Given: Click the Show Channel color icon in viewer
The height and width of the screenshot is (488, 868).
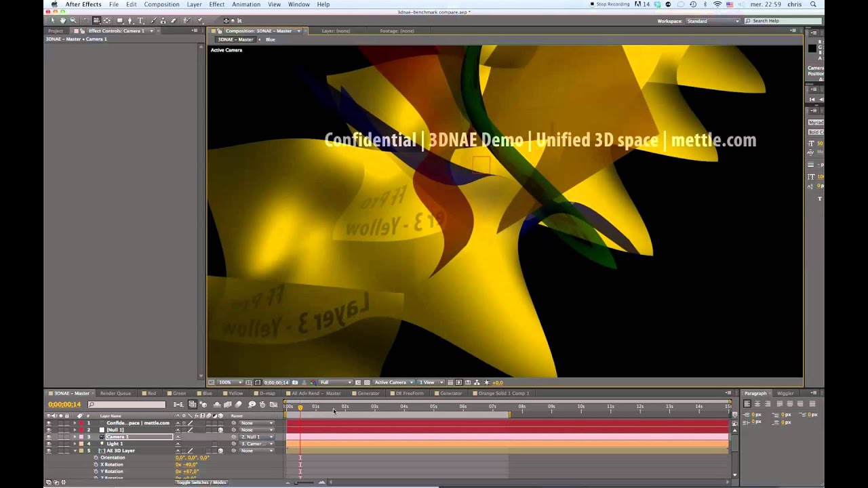Looking at the screenshot, I should click(313, 382).
